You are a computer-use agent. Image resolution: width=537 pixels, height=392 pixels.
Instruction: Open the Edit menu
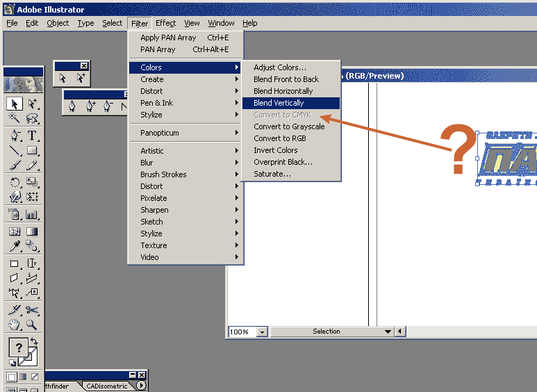pos(32,23)
